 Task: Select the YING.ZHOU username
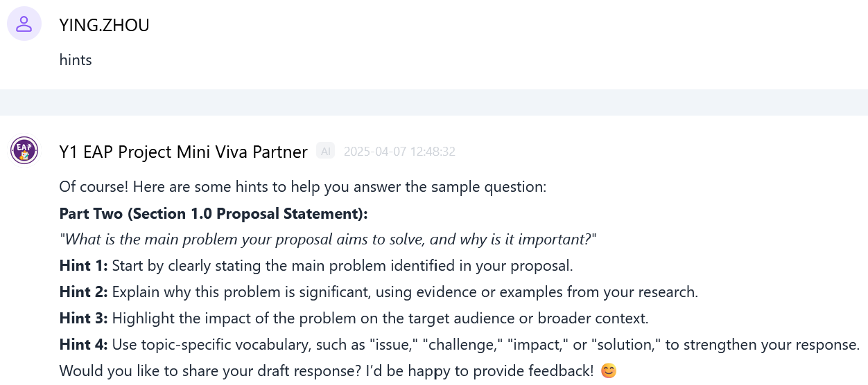coord(104,25)
